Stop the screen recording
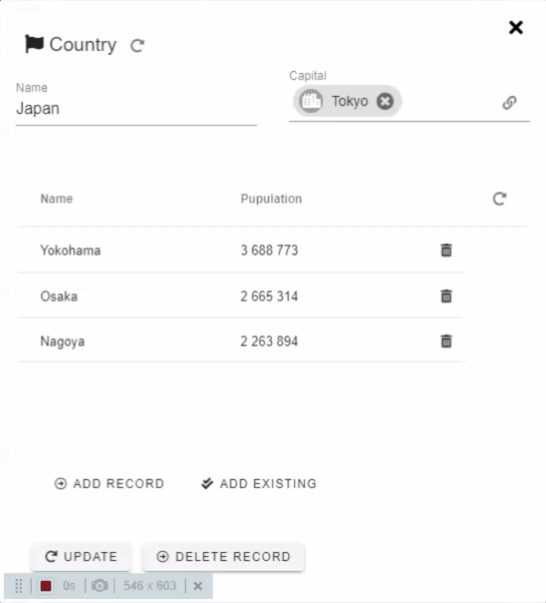 (46, 586)
